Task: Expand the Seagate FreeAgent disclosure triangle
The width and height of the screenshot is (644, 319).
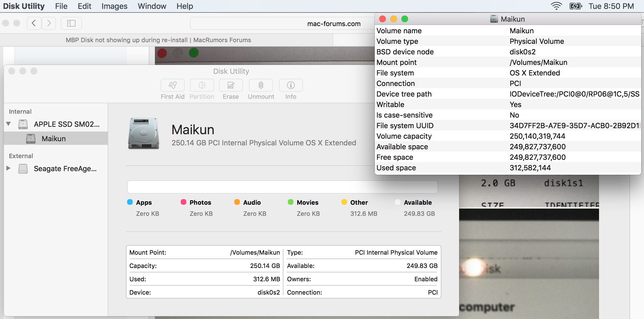Action: pos(8,168)
